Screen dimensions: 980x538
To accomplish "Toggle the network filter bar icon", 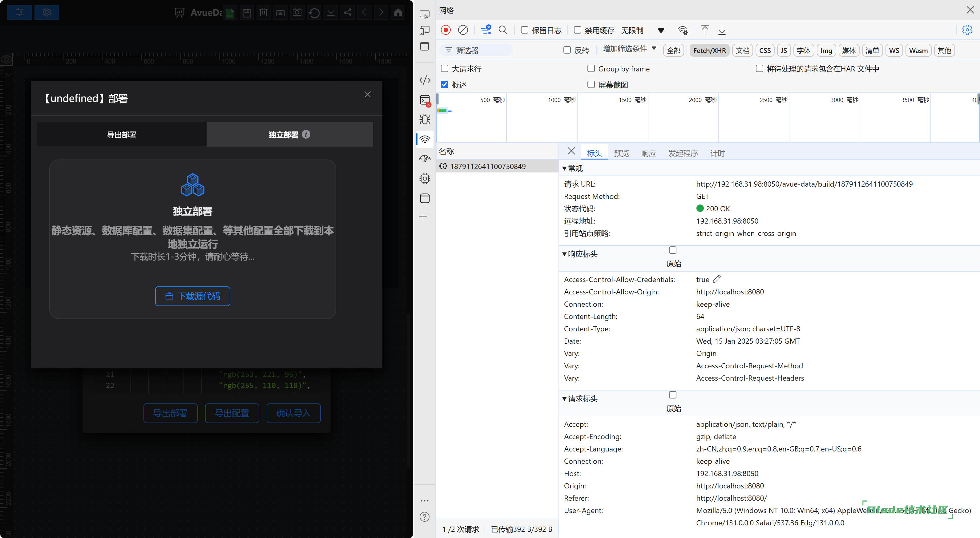I will tap(486, 30).
